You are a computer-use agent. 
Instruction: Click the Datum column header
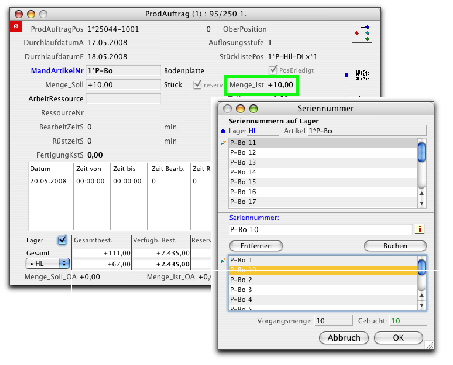(x=40, y=169)
